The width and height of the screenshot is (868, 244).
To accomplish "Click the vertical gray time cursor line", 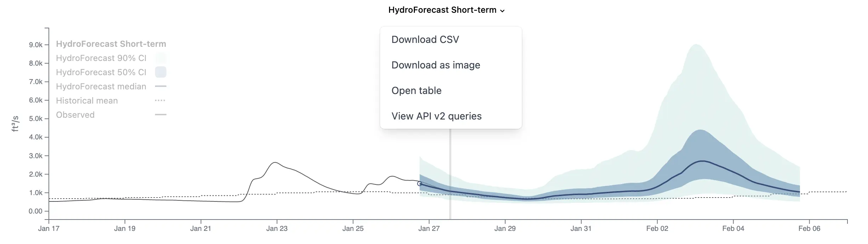I will [450, 174].
